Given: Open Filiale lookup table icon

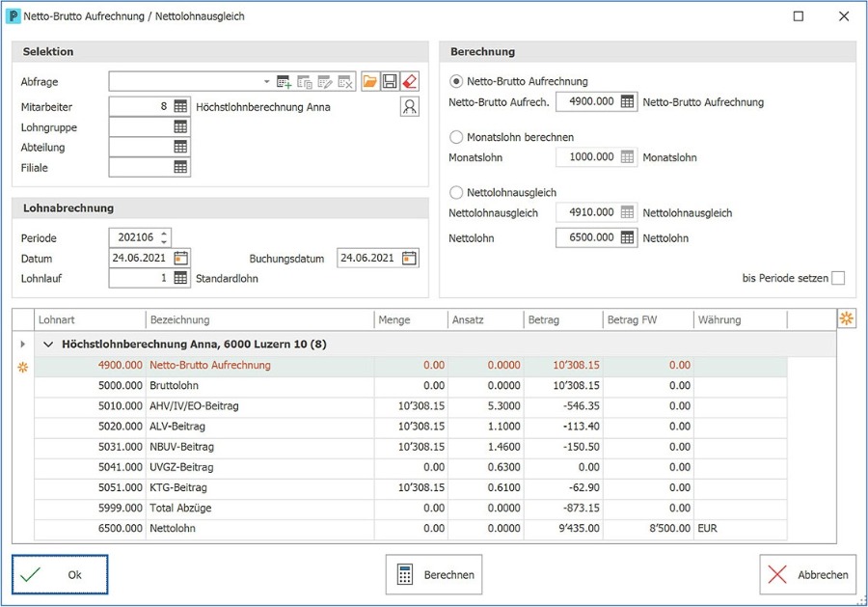Looking at the screenshot, I should pyautogui.click(x=180, y=167).
